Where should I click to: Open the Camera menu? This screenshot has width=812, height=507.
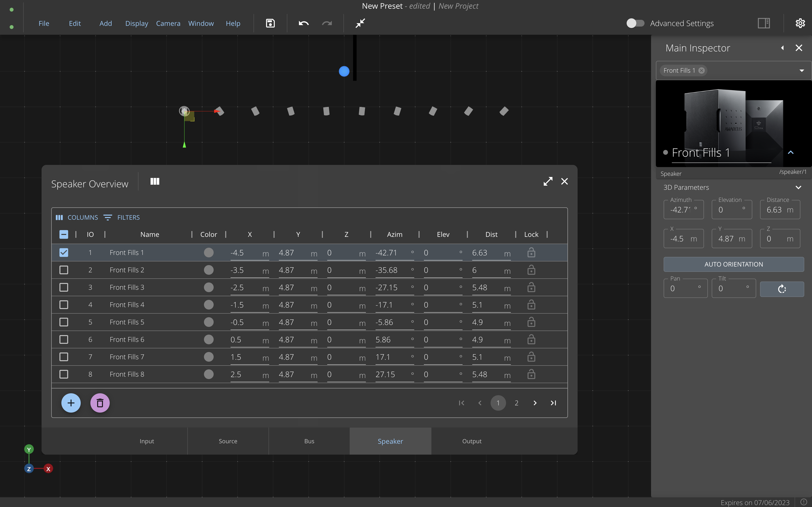coord(168,23)
